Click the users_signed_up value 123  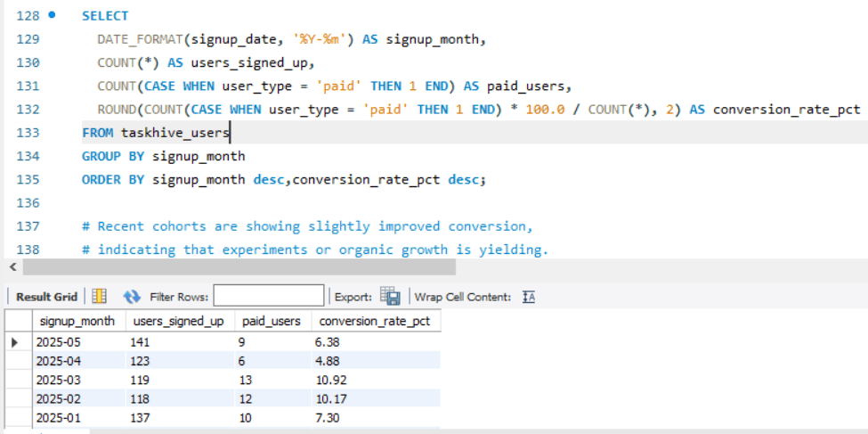click(x=180, y=361)
